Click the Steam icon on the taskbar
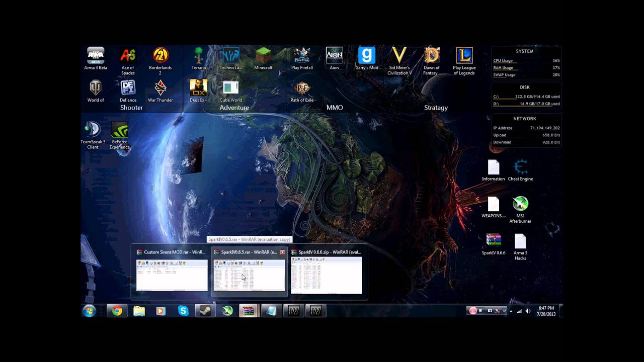Viewport: 644px width, 362px height. [x=205, y=311]
